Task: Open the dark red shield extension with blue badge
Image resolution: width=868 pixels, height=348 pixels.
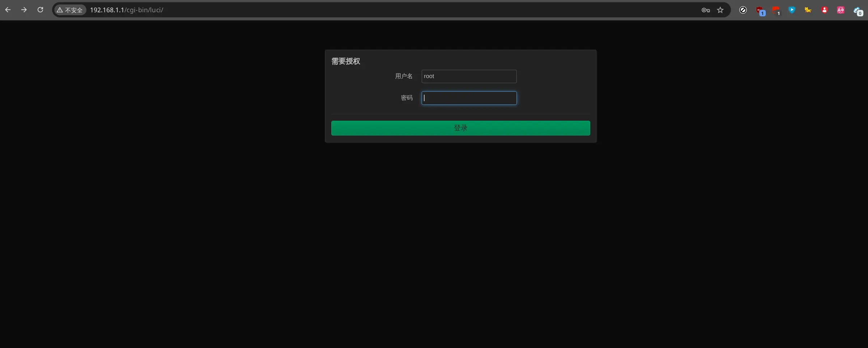Action: [760, 10]
